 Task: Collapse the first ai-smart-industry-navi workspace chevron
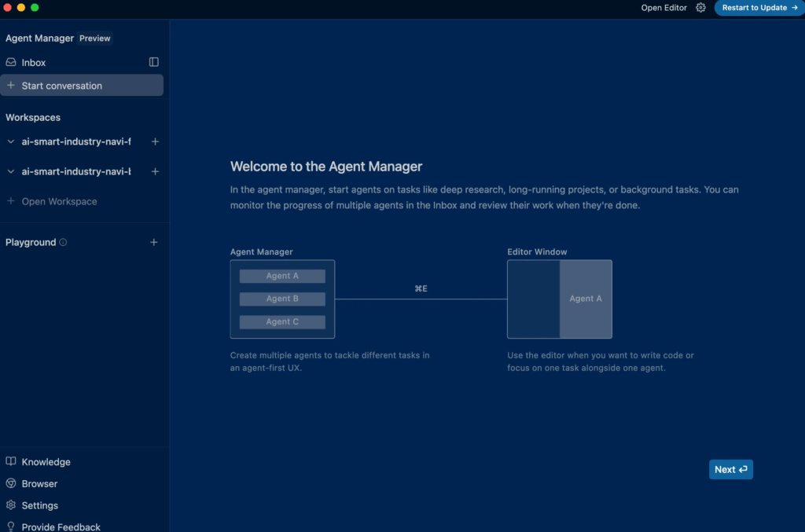tap(11, 142)
